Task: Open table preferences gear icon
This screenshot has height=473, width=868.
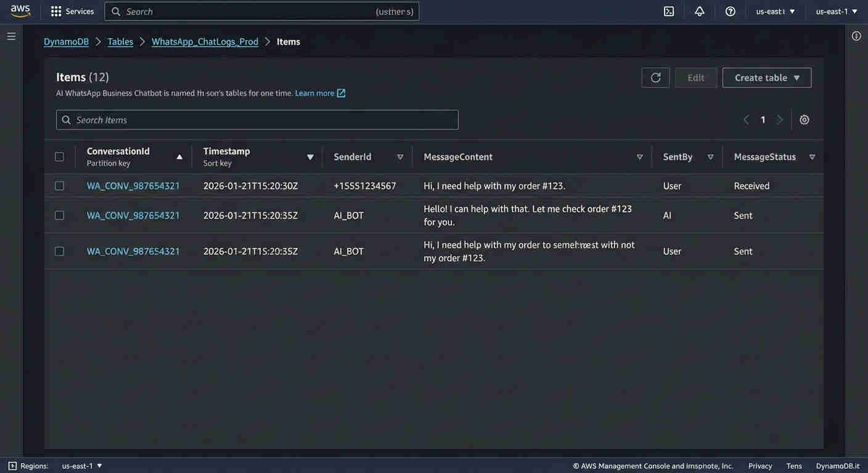Action: pos(804,120)
